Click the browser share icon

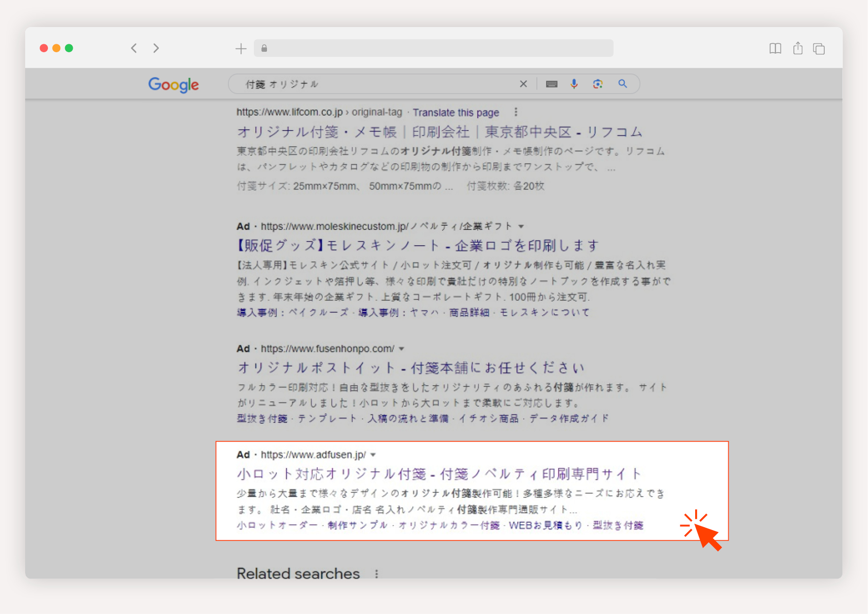798,48
